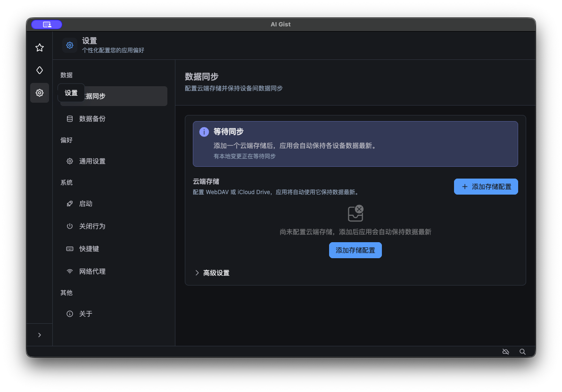This screenshot has height=392, width=562.
Task: Click power icon next to 关闭行为
Action: pos(69,226)
